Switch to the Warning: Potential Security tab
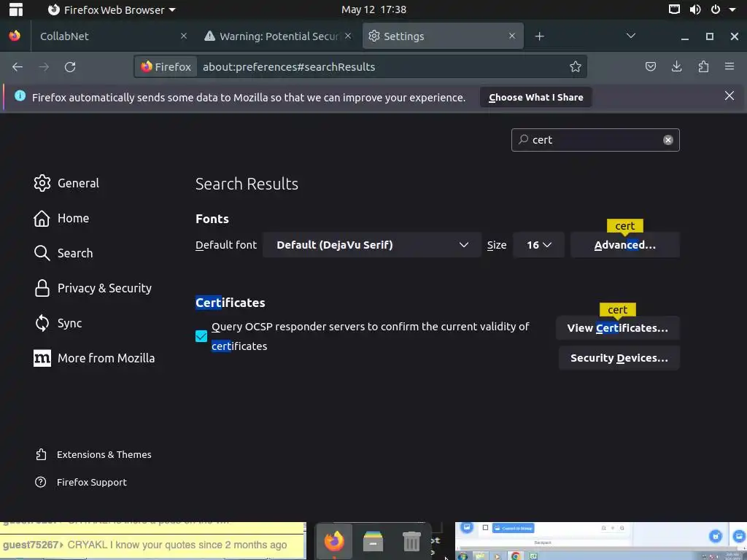This screenshot has width=747, height=560. (277, 36)
